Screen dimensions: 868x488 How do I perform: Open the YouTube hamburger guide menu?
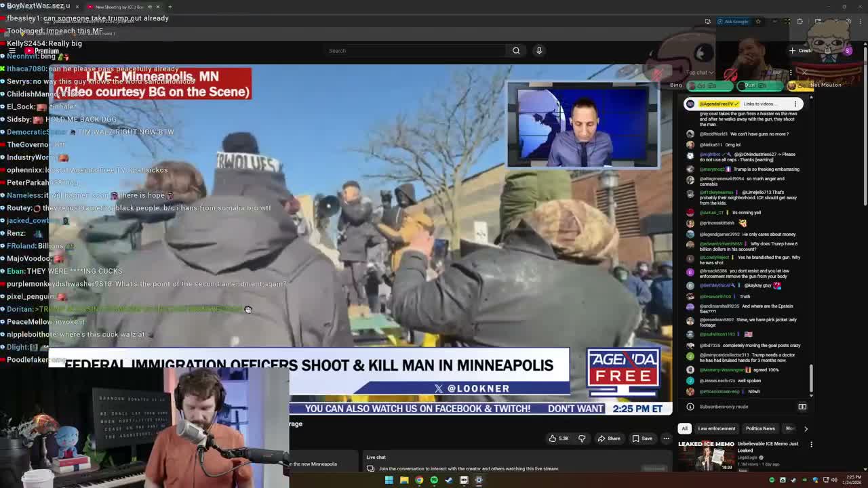[x=12, y=51]
